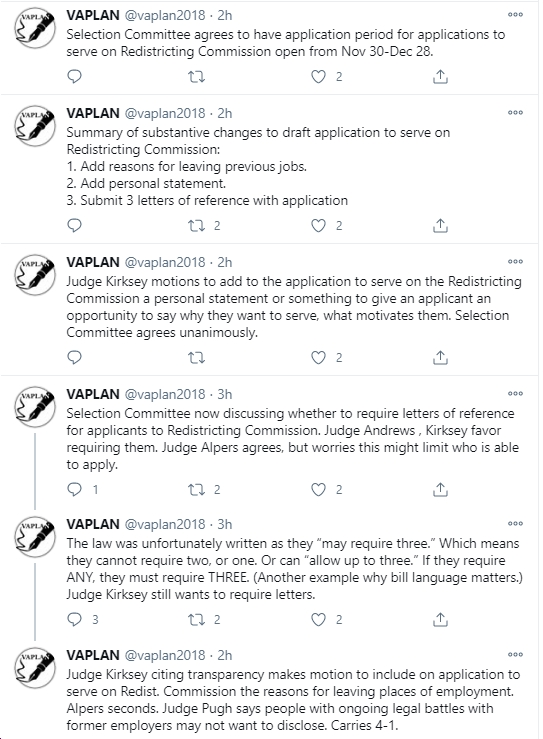The height and width of the screenshot is (739, 543).
Task: Retweet the Nov 30-Dec 28 application period tweet
Action: tap(197, 76)
